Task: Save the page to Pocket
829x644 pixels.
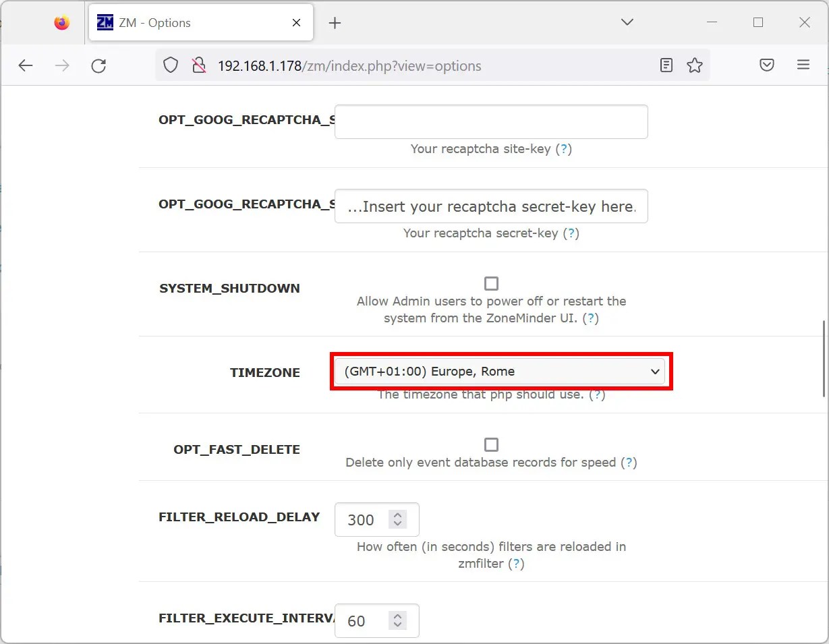Action: point(767,65)
